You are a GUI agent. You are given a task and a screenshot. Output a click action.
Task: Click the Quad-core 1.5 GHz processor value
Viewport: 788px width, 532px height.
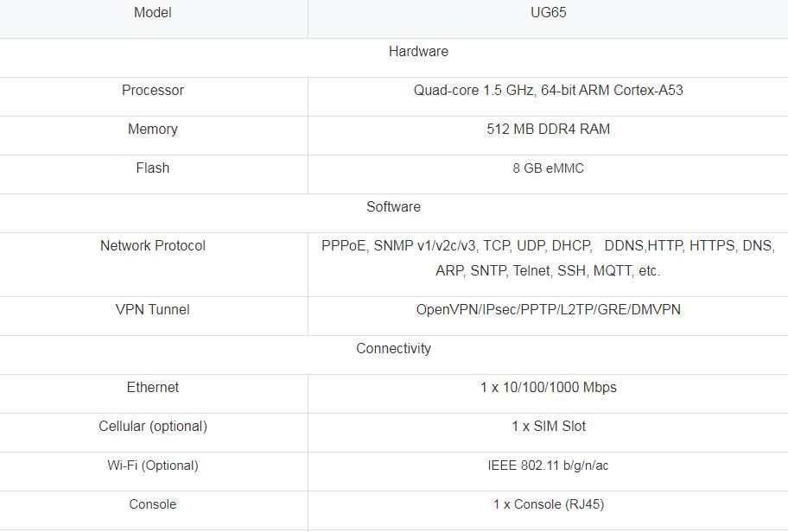tap(549, 91)
